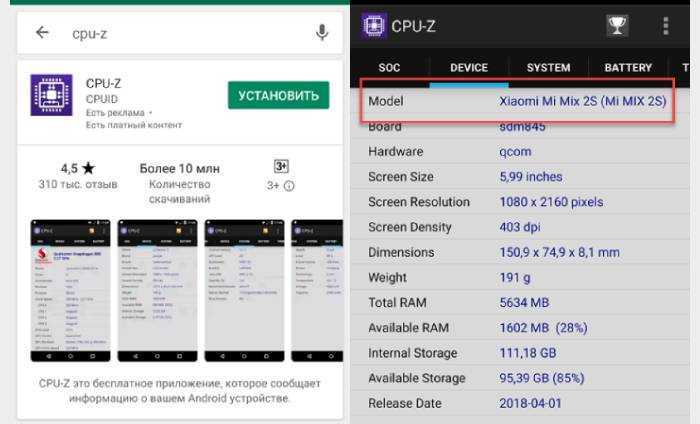Tap the star rating 4,5
This screenshot has height=424, width=700.
pyautogui.click(x=78, y=168)
